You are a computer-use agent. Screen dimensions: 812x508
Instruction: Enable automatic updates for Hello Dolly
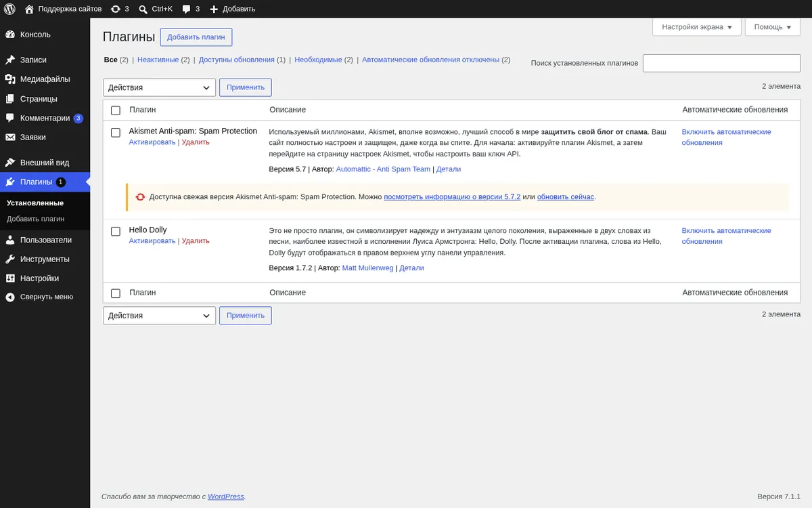pos(726,236)
